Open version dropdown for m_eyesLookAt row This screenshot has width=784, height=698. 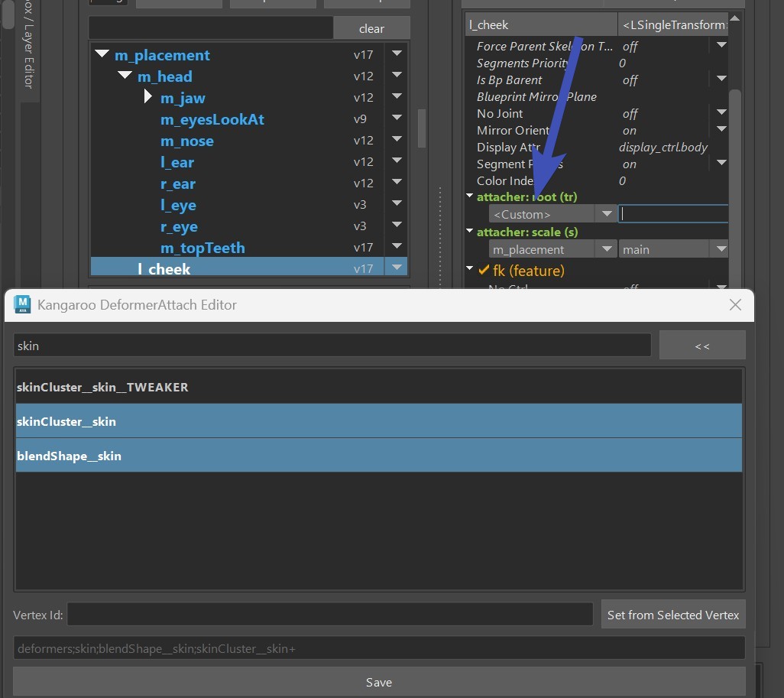[x=397, y=118]
